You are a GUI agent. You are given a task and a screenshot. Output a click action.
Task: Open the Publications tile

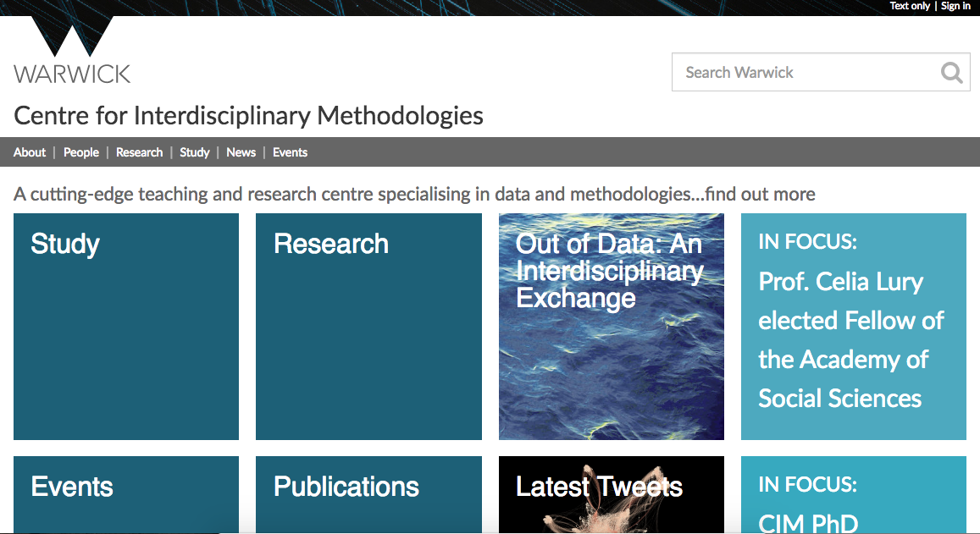pos(368,494)
